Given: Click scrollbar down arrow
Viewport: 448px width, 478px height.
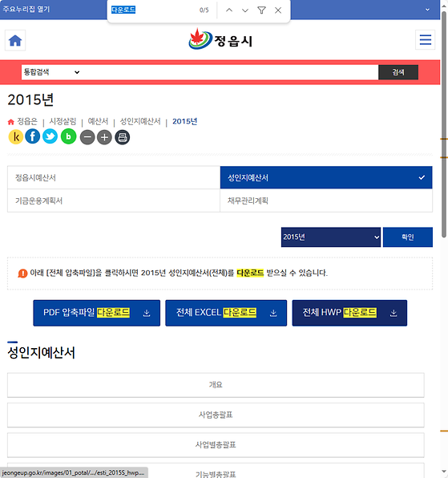Looking at the screenshot, I should pyautogui.click(x=444, y=472).
